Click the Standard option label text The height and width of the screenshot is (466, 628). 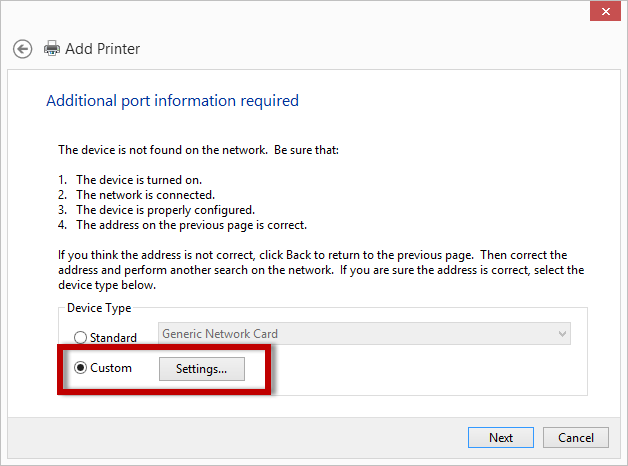[113, 338]
